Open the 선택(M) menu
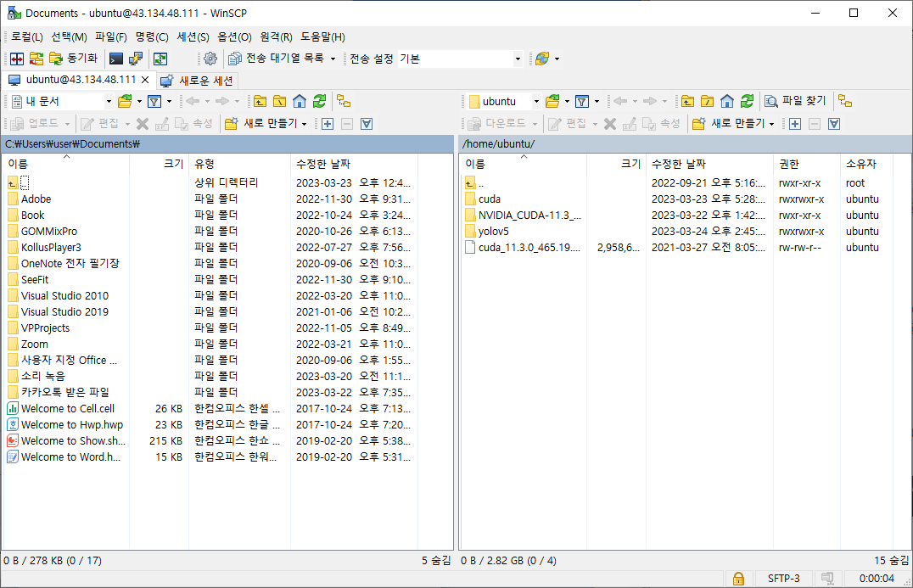 click(69, 36)
